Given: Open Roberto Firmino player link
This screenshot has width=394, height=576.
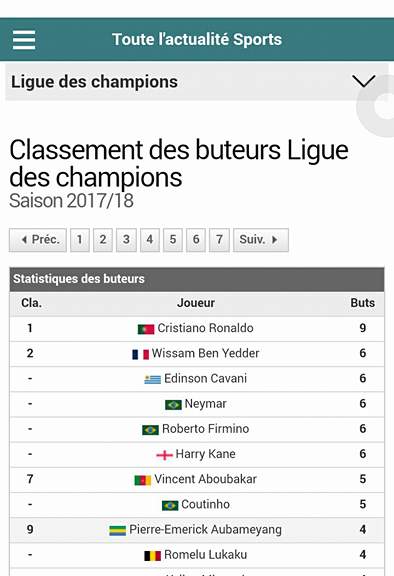Looking at the screenshot, I should point(205,429).
